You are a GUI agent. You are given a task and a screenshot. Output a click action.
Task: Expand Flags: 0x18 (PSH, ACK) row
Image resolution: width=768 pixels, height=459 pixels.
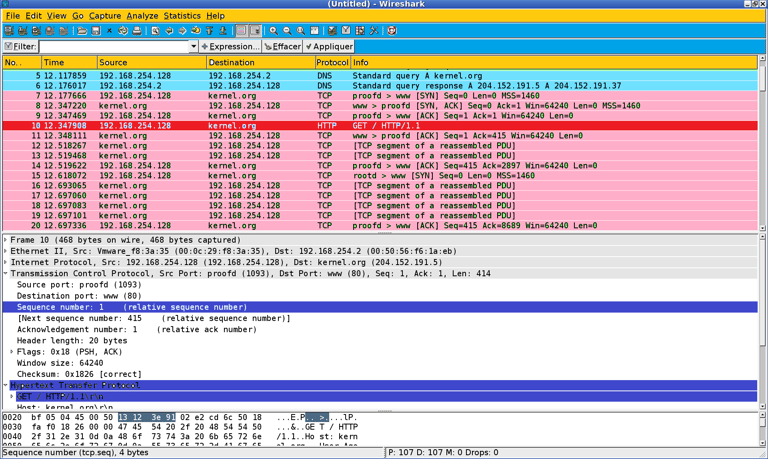point(12,352)
